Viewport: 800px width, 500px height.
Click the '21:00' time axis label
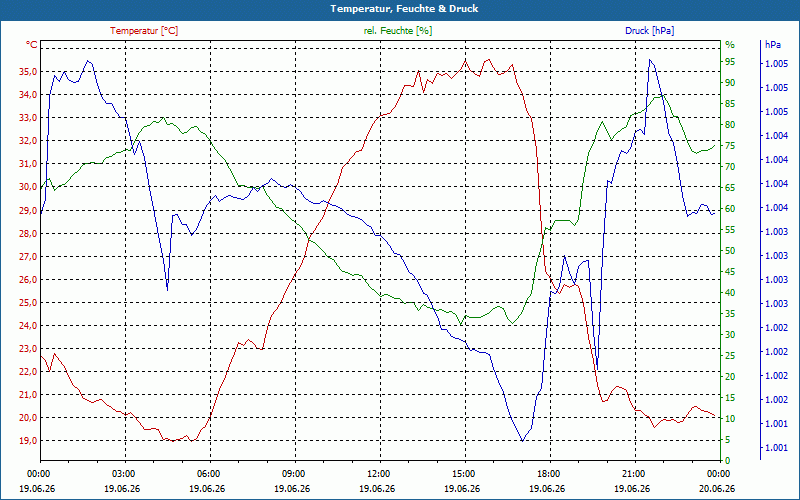pos(633,474)
